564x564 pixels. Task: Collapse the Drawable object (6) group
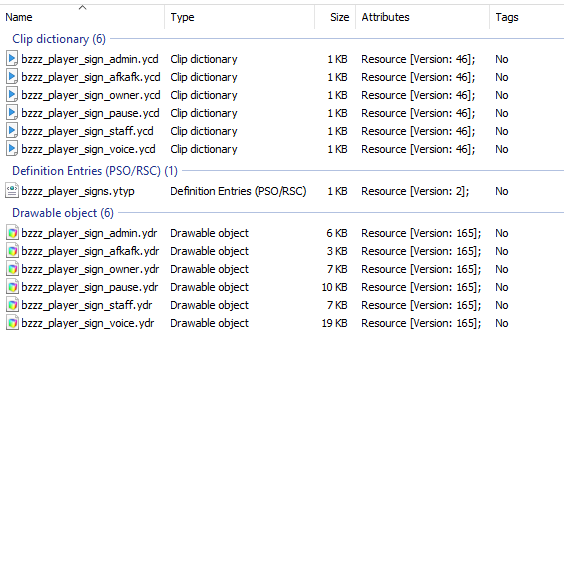pos(63,213)
